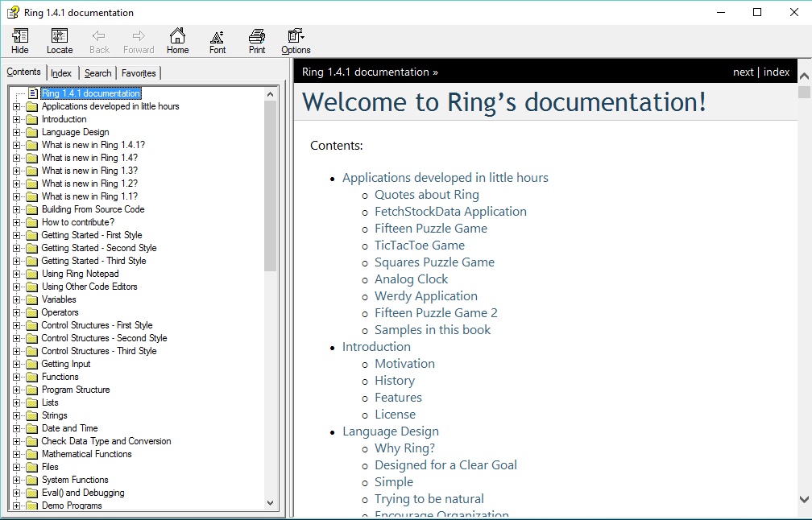812x520 pixels.
Task: Select What is new in Ring 1.4? item
Action: [x=89, y=158]
